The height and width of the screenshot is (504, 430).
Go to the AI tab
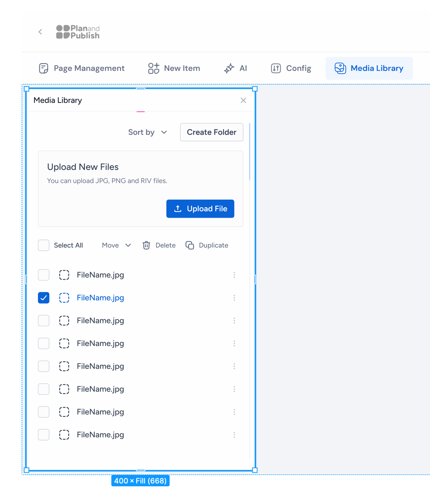click(x=235, y=68)
